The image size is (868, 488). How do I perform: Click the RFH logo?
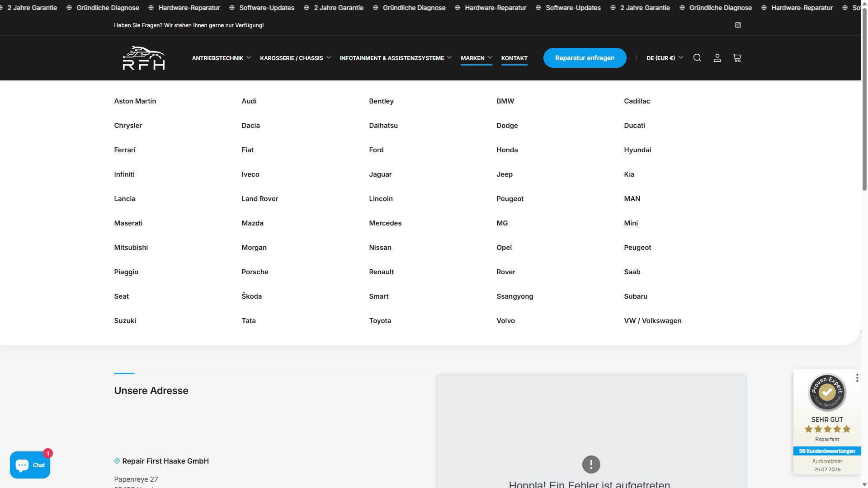[144, 58]
